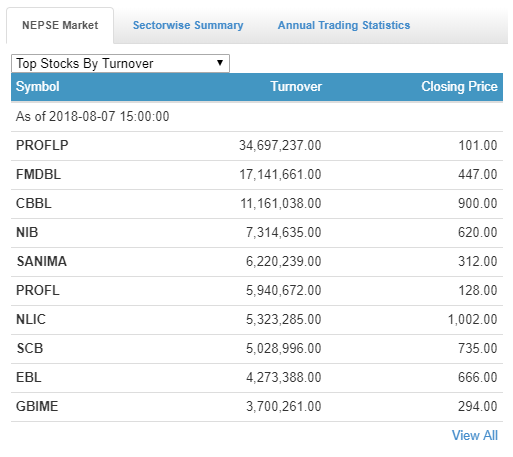The image size is (513, 457).
Task: Click the As of 2018-08-07 15:00:00 timestamp
Action: point(93,117)
